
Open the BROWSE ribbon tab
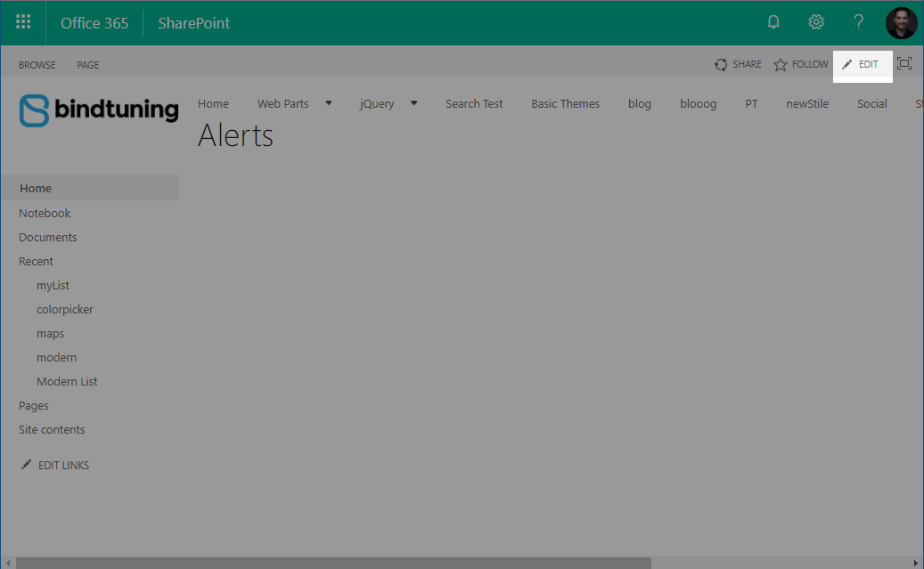coord(37,65)
